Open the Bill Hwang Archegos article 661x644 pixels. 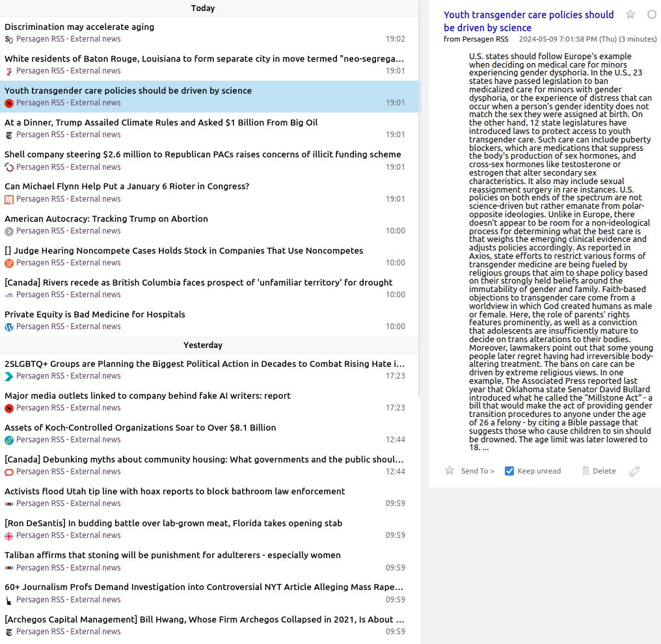click(204, 619)
